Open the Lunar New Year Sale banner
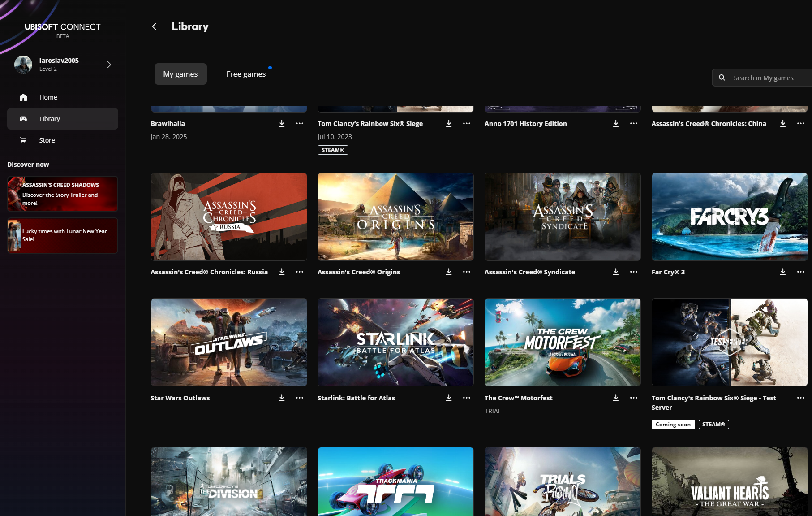Image resolution: width=812 pixels, height=516 pixels. click(63, 235)
